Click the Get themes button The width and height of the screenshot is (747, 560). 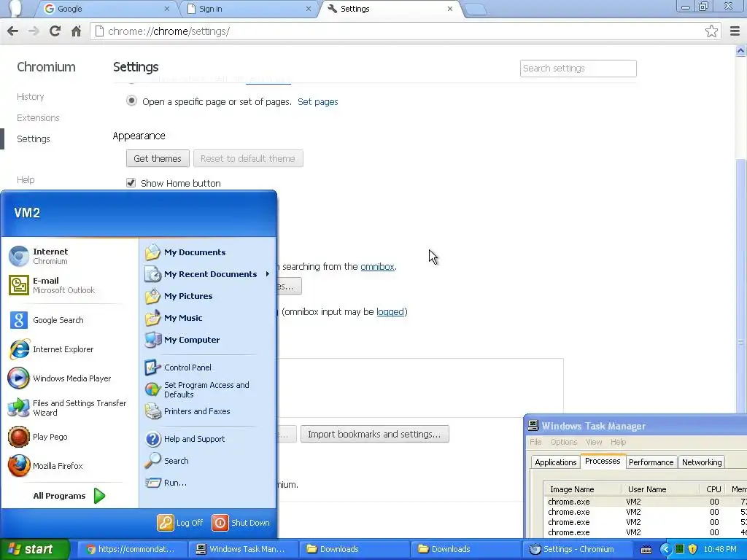(x=158, y=158)
